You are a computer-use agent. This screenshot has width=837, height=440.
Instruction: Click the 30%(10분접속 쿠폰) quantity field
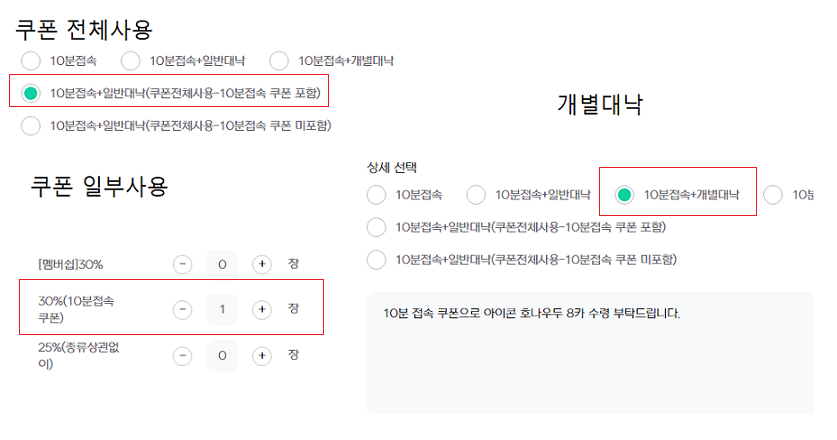pyautogui.click(x=222, y=309)
